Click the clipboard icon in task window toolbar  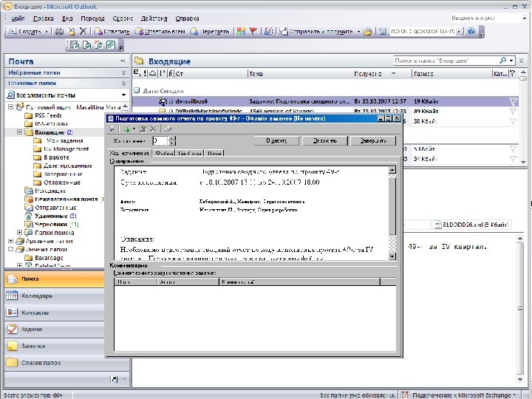[x=143, y=129]
